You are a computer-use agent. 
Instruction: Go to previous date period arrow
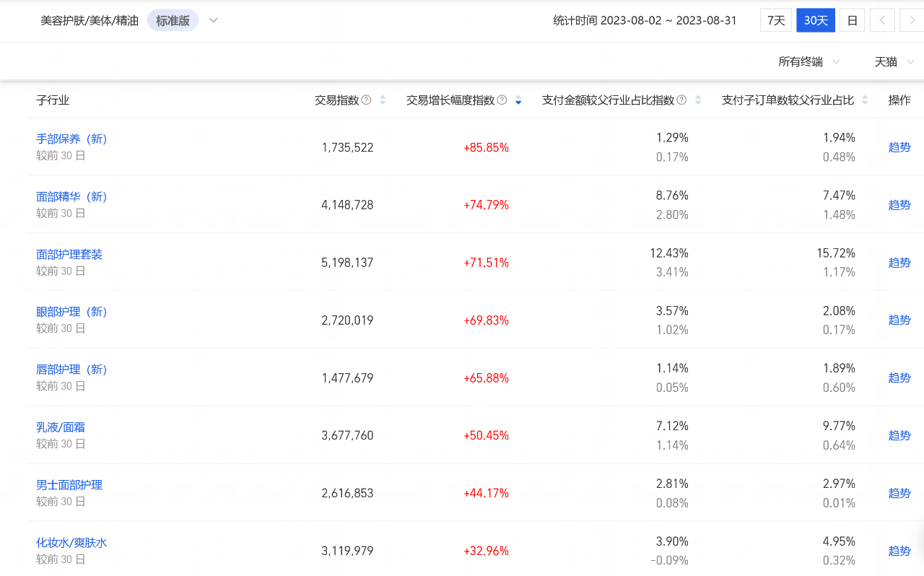pos(882,20)
